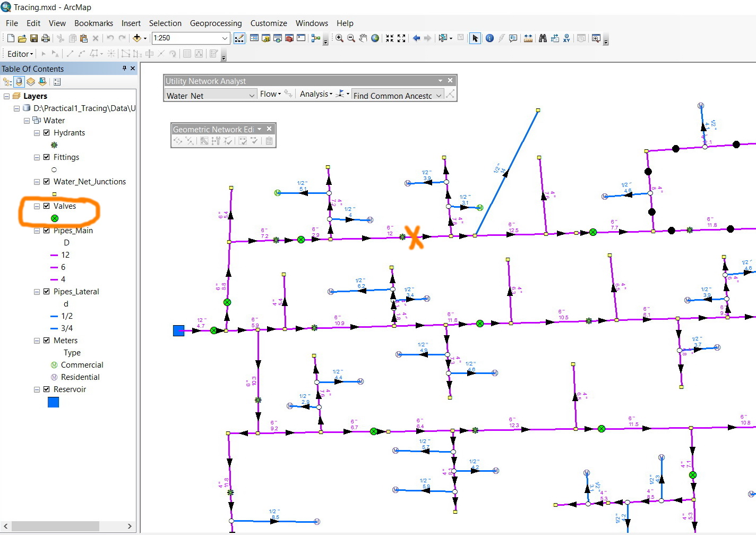Open the trace task dropdown
756x535 pixels.
(439, 96)
